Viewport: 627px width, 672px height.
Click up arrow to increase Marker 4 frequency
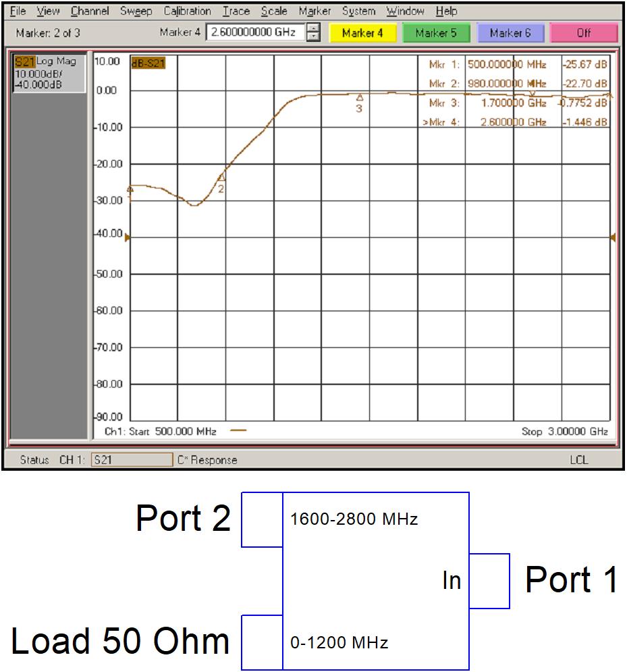(312, 28)
